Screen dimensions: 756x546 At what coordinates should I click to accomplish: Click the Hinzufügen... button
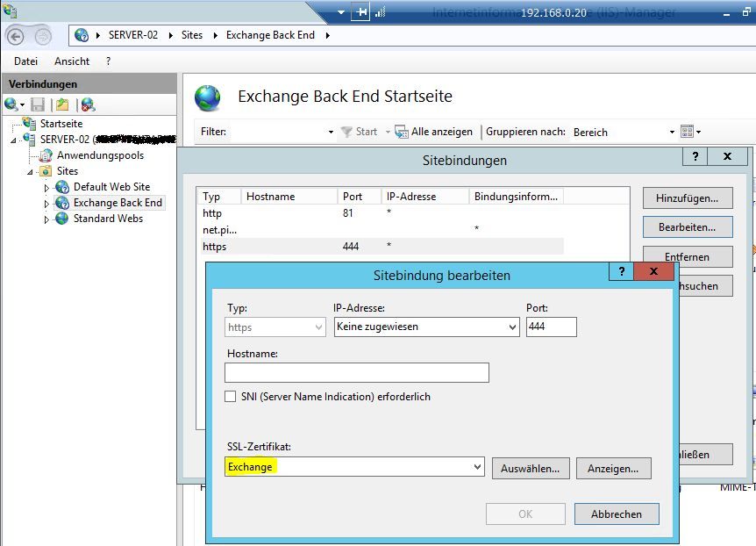click(x=688, y=198)
